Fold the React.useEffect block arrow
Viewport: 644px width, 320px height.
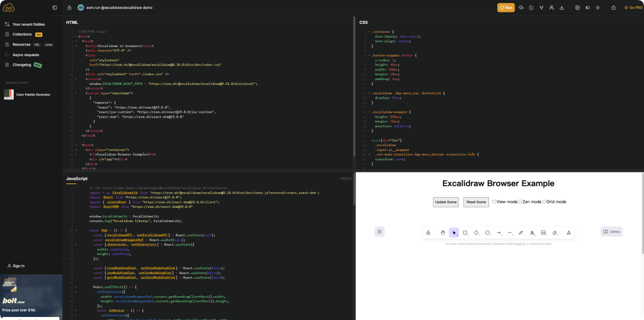pyautogui.click(x=76, y=287)
